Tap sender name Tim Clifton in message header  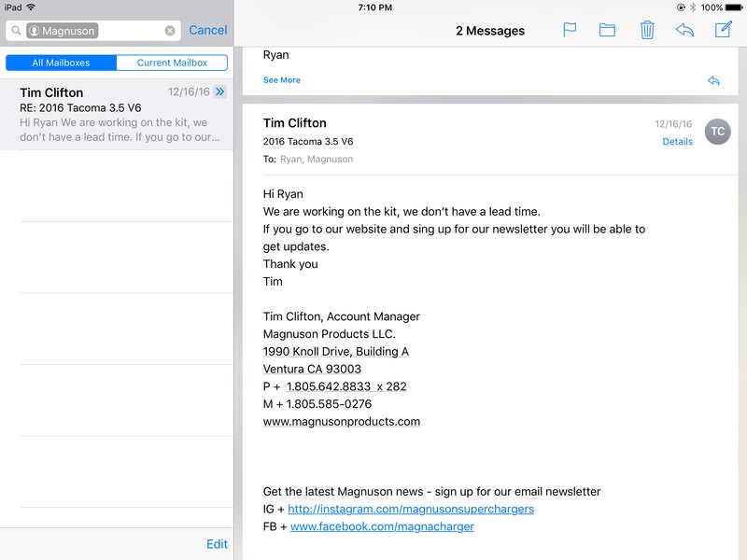[x=295, y=123]
